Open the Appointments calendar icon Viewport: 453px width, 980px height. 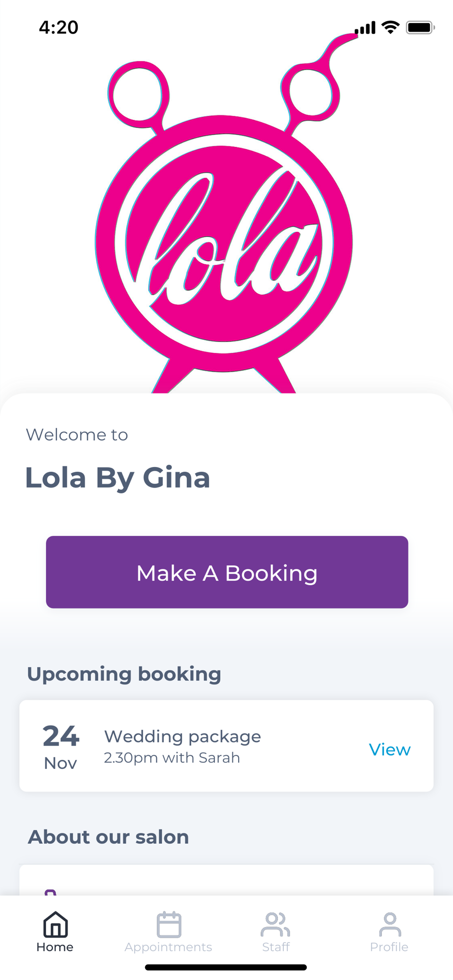pyautogui.click(x=169, y=924)
